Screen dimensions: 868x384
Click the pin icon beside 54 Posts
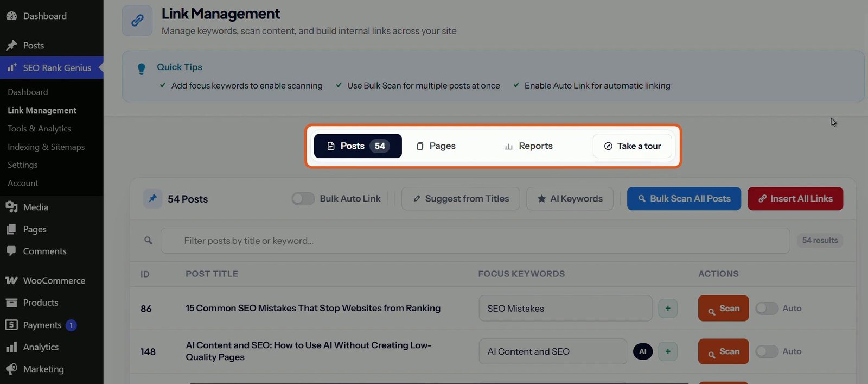(152, 199)
